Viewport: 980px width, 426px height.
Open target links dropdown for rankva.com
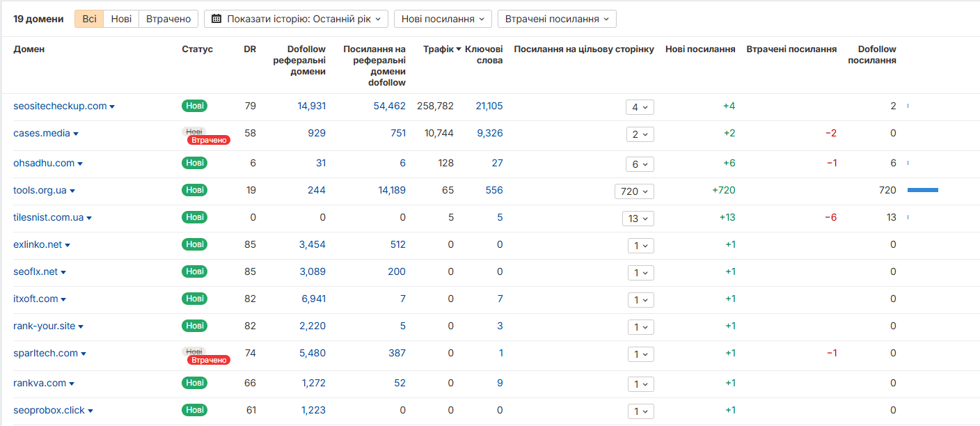(x=640, y=384)
